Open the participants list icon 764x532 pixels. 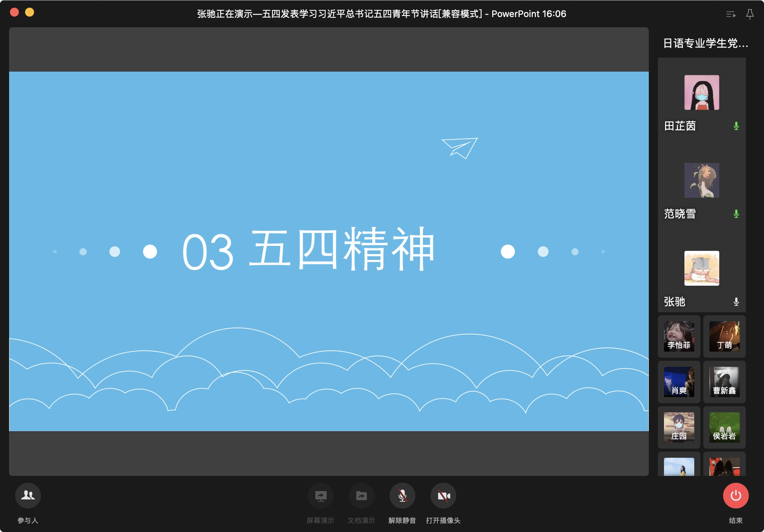[28, 496]
